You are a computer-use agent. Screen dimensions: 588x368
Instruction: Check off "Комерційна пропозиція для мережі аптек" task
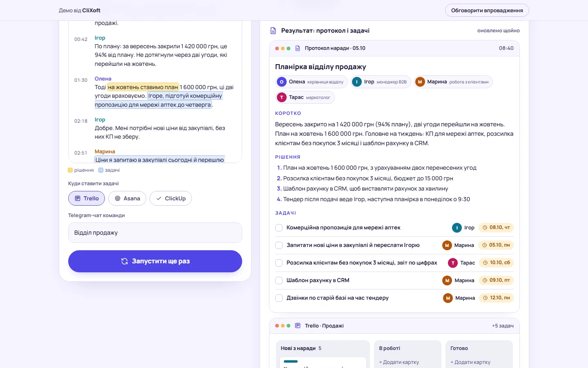pyautogui.click(x=279, y=228)
